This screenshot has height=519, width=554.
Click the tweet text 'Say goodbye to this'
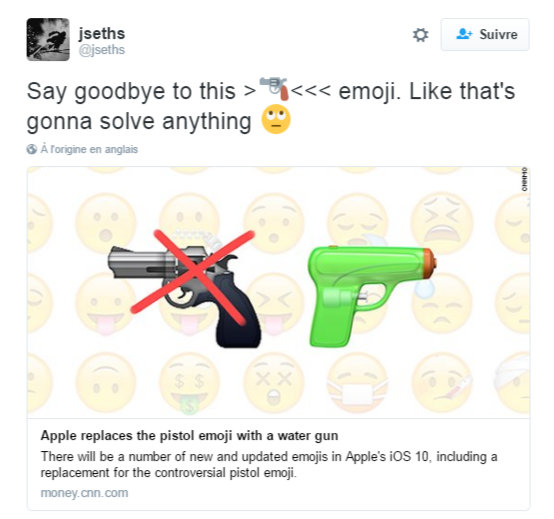click(x=131, y=91)
